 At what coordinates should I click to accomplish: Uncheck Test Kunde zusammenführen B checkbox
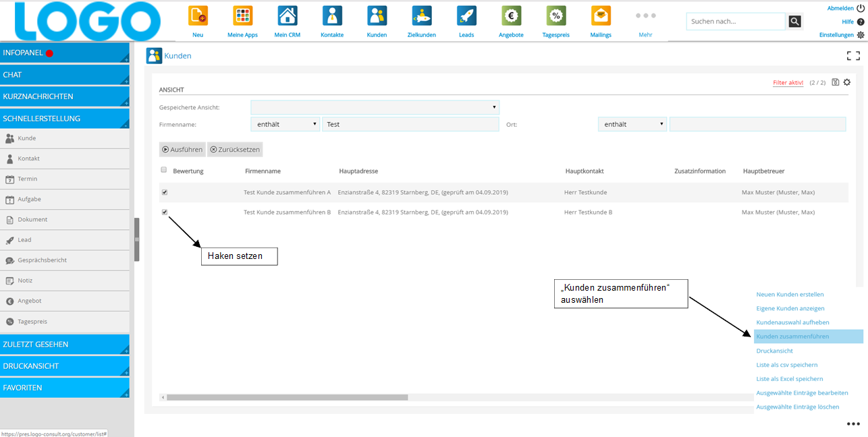point(165,212)
